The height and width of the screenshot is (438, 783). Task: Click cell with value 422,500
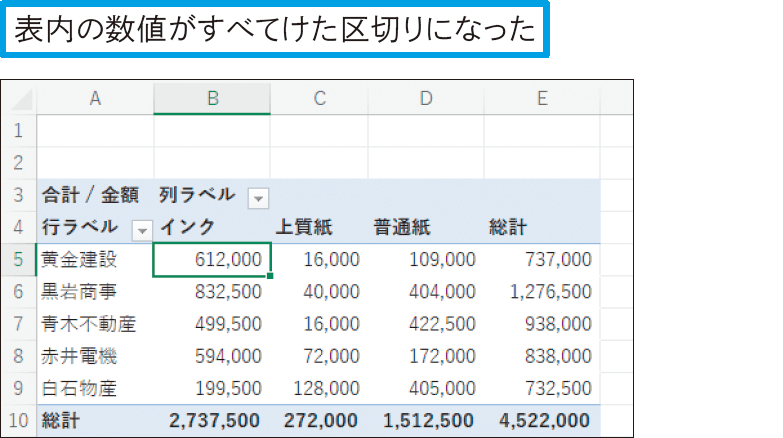(426, 324)
